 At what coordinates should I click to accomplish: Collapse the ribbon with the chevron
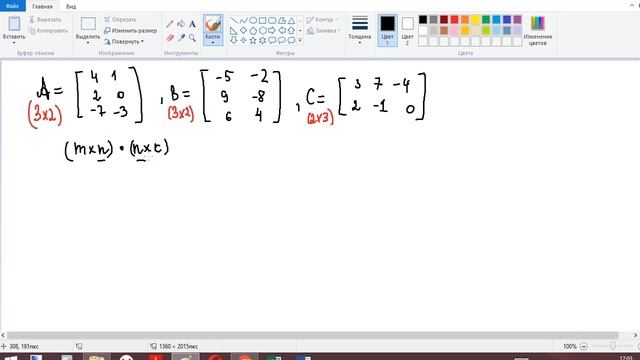(632, 5)
